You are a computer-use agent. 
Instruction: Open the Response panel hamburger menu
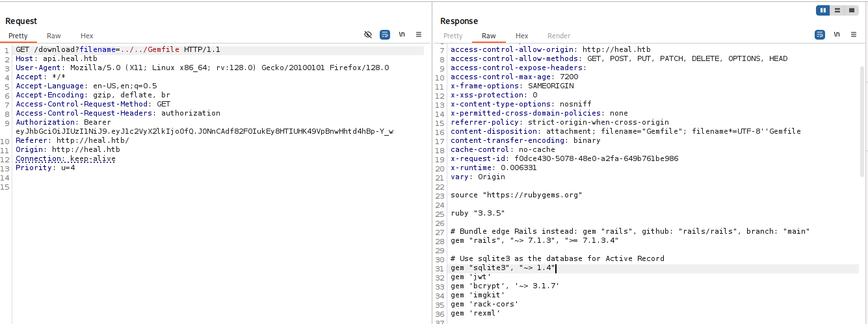(x=853, y=34)
